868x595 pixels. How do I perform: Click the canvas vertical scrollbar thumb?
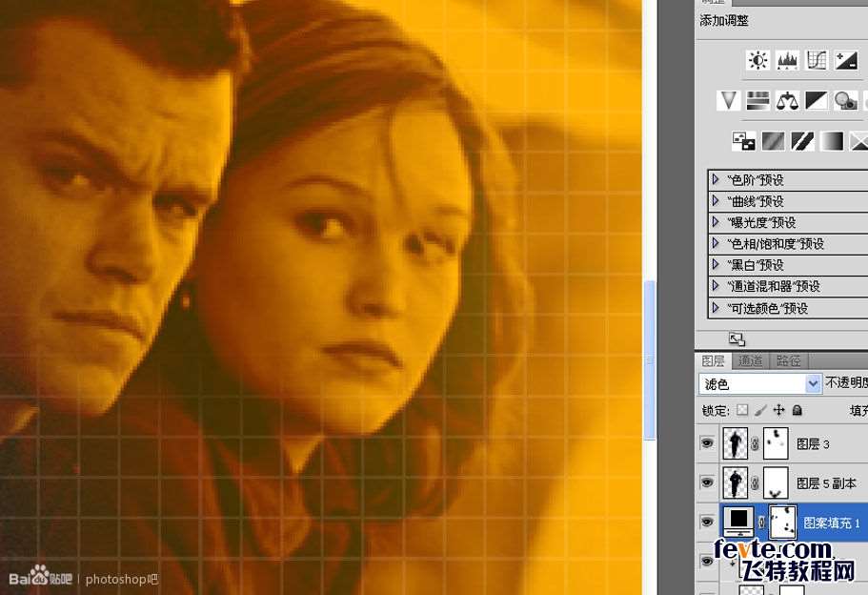(x=650, y=360)
